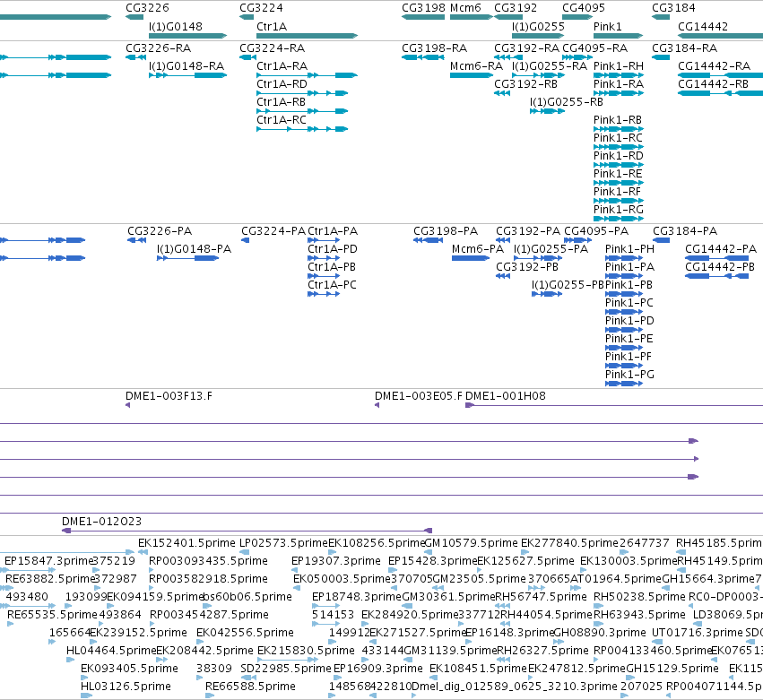Select protein Pink1-PG
The height and width of the screenshot is (700, 763).
629,375
